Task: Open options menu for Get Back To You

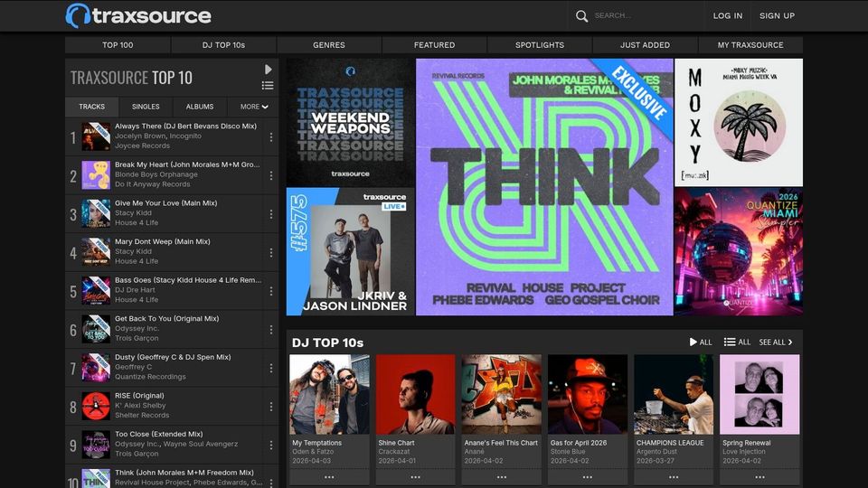Action: tap(270, 329)
